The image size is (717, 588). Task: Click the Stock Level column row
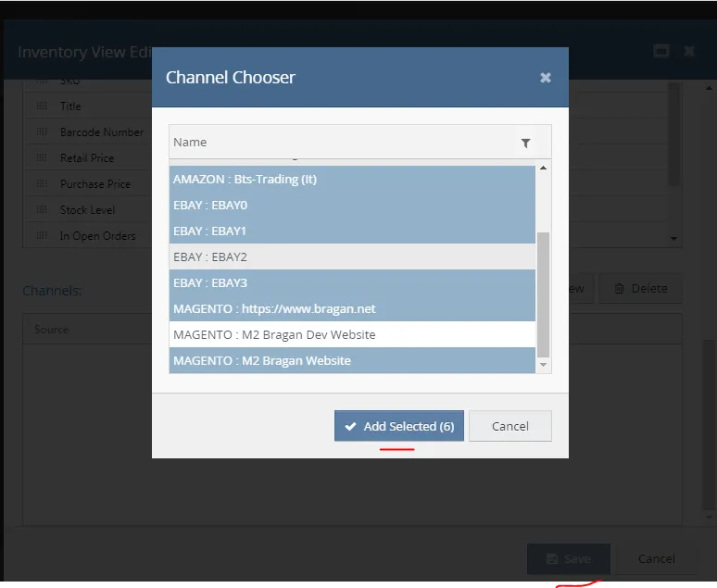(88, 210)
